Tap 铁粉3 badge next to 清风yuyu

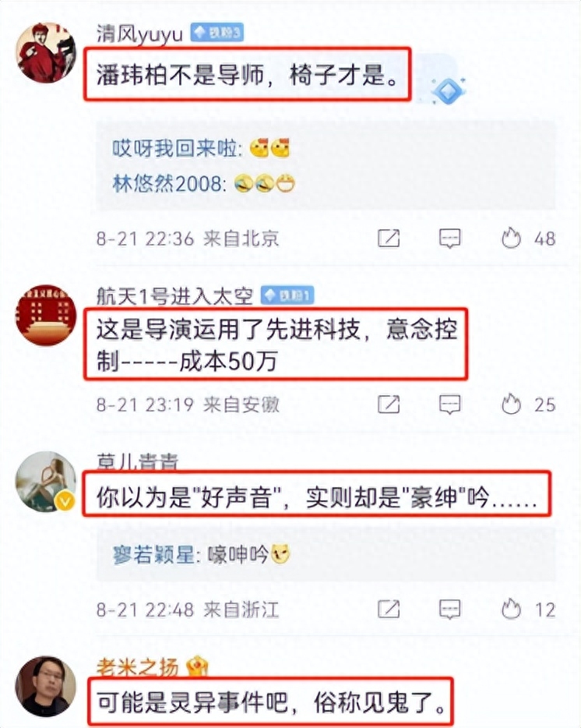(x=217, y=33)
